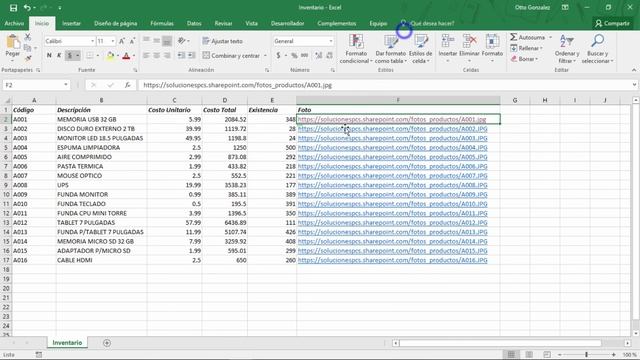This screenshot has width=640, height=360.
Task: Switch to Page Layout view in status bar
Action: pos(529,355)
